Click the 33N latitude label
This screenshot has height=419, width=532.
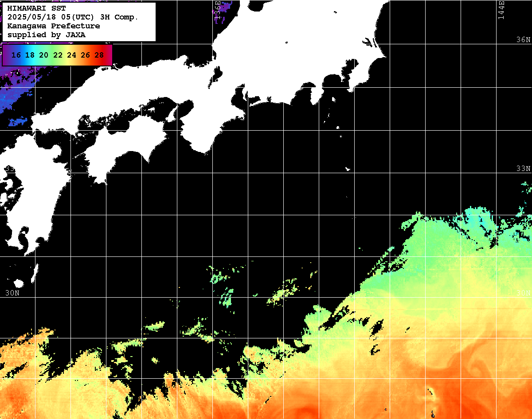[524, 169]
